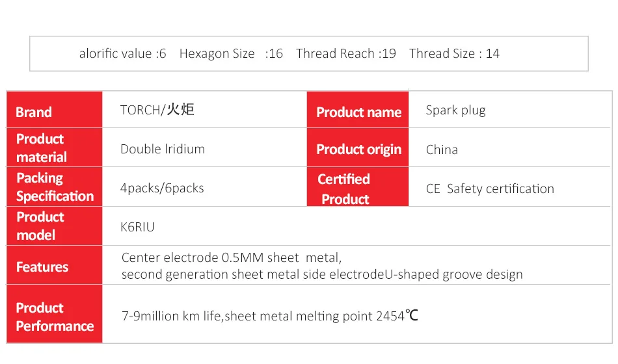Screen dimensions: 618x364
Task: Select the 'CE Safety certification' text
Action: [x=490, y=188]
